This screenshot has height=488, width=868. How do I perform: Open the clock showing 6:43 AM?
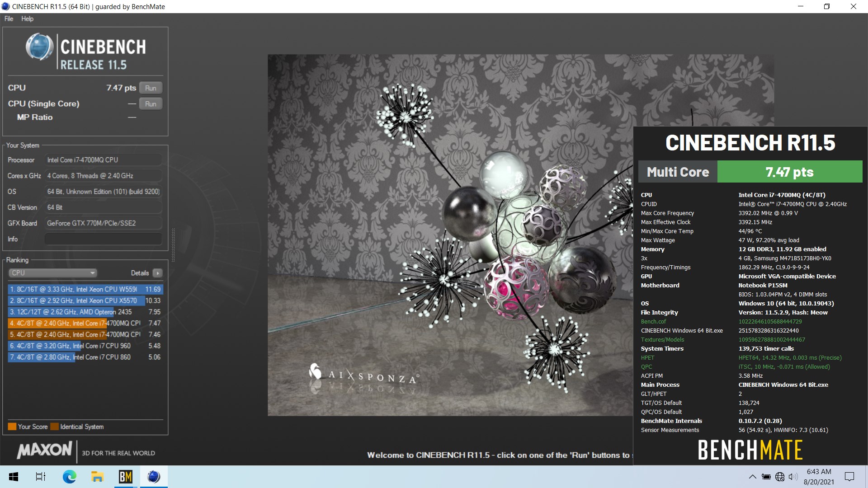pyautogui.click(x=819, y=477)
